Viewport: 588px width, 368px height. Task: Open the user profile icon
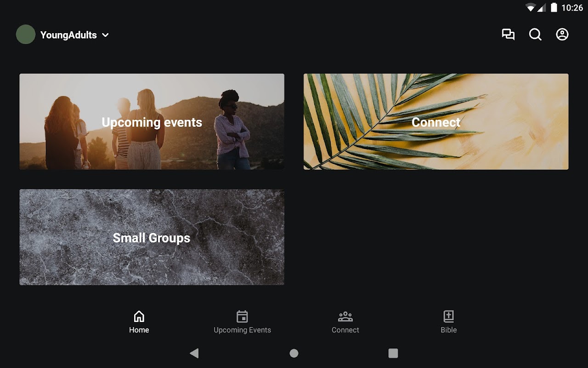coord(562,34)
